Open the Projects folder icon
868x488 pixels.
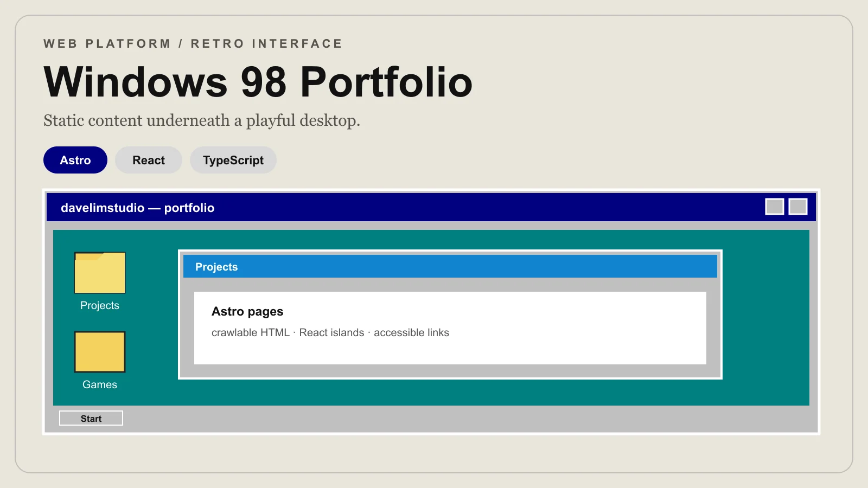[x=100, y=273]
